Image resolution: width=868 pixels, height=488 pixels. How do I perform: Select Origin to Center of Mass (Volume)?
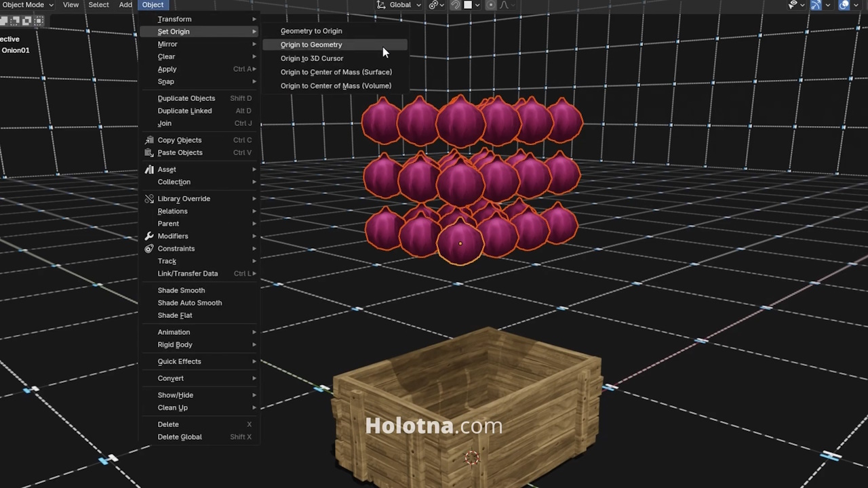pos(335,86)
